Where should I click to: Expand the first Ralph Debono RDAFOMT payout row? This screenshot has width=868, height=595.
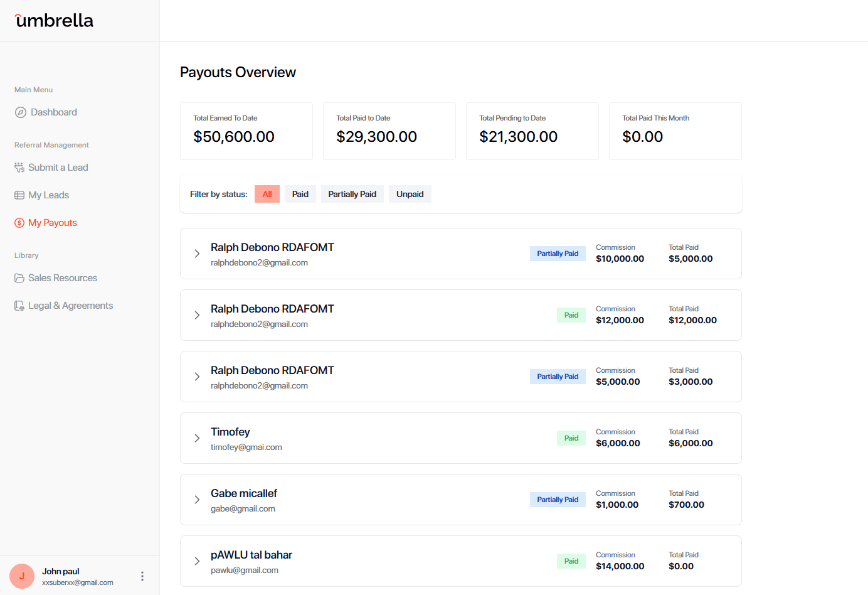[197, 254]
